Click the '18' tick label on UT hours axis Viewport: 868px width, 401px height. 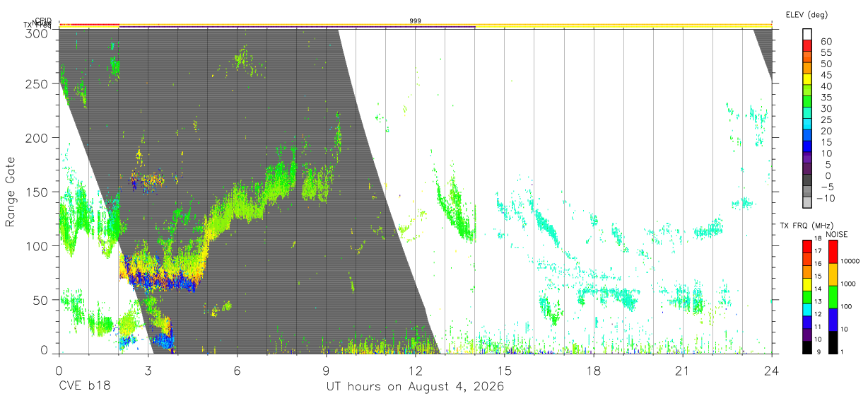[594, 371]
